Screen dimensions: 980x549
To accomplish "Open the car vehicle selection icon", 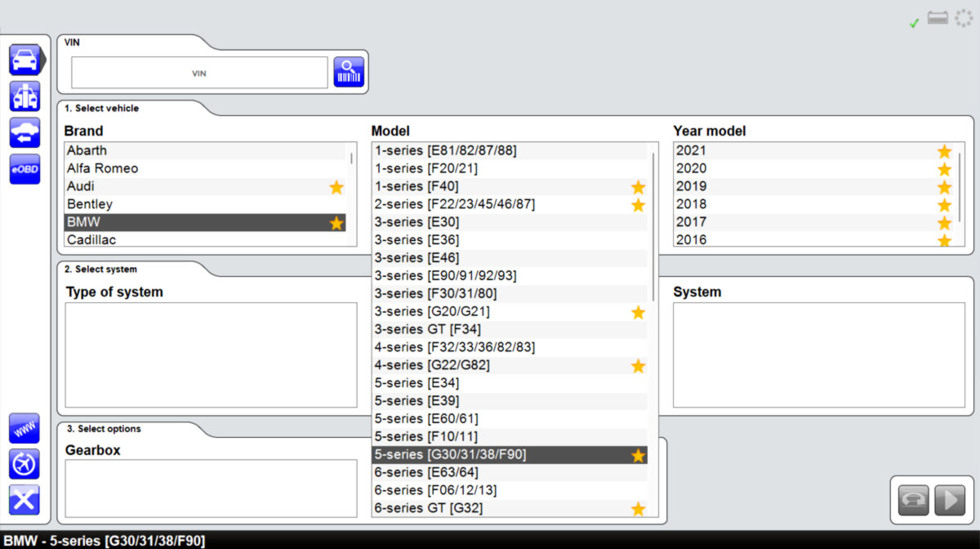I will pos(24,60).
